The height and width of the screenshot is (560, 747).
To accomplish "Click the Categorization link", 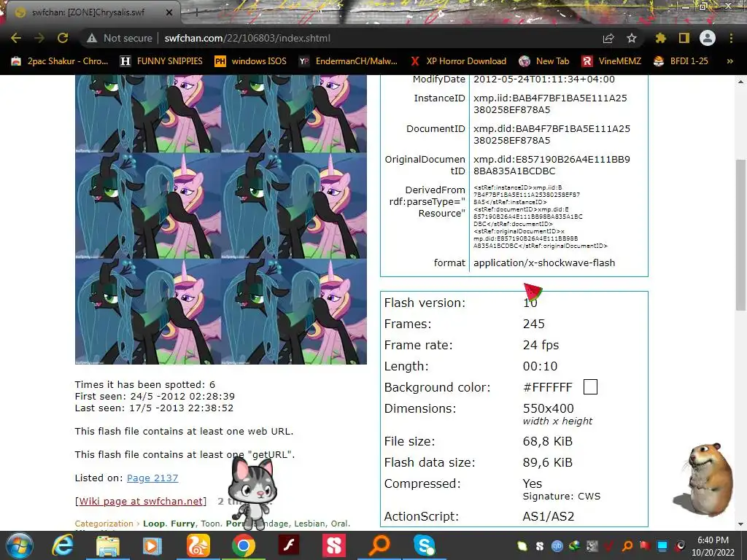I will pyautogui.click(x=104, y=524).
